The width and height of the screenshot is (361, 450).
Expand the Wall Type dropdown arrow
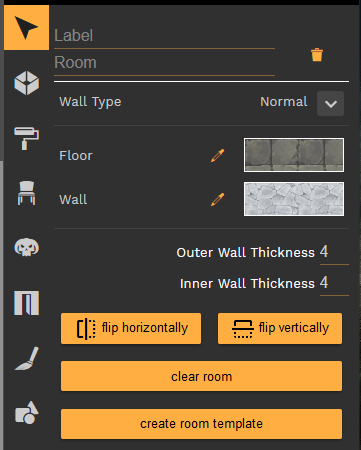[330, 104]
